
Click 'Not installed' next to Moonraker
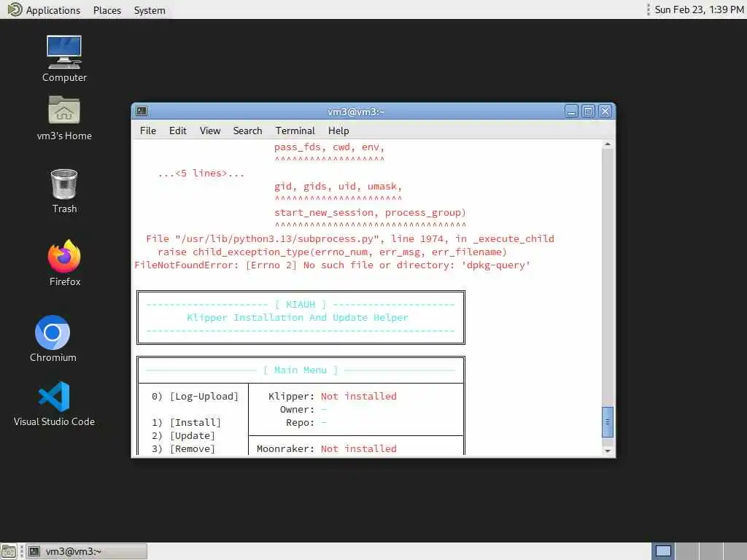[x=359, y=448]
